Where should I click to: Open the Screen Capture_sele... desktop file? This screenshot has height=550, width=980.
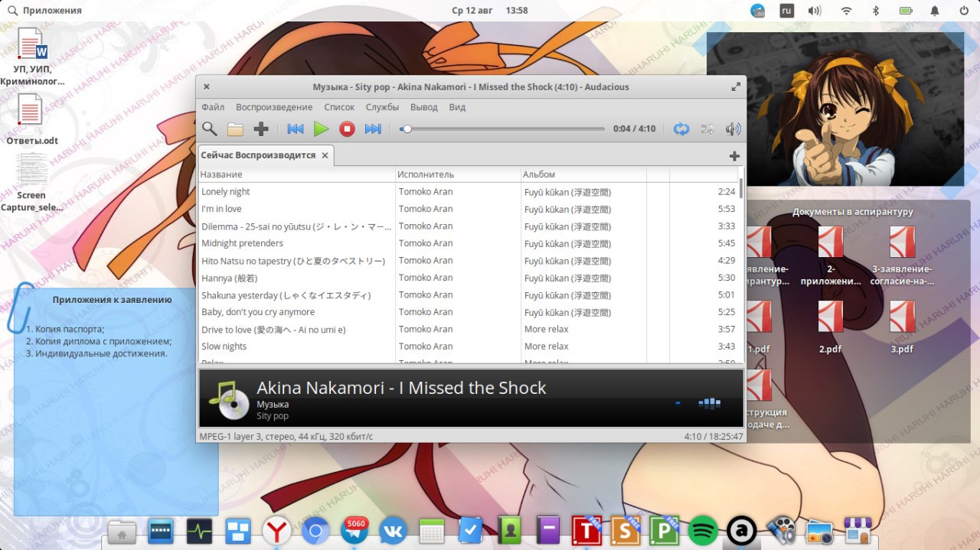pyautogui.click(x=32, y=182)
